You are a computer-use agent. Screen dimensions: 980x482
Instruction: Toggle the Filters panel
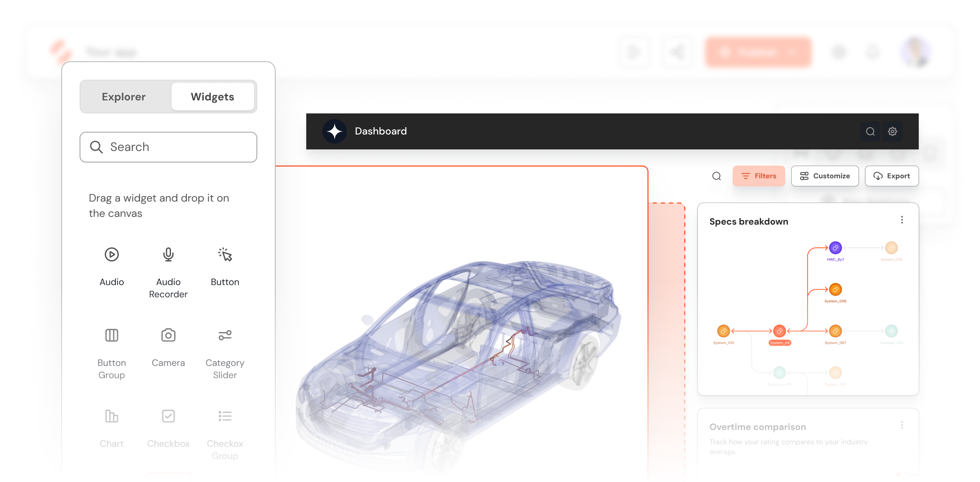[x=759, y=176]
